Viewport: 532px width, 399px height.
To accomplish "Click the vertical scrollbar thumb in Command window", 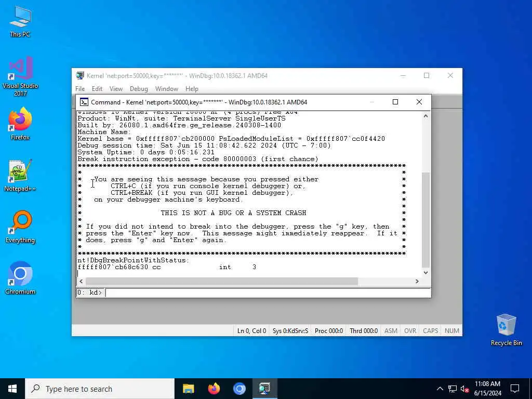I will [426, 220].
